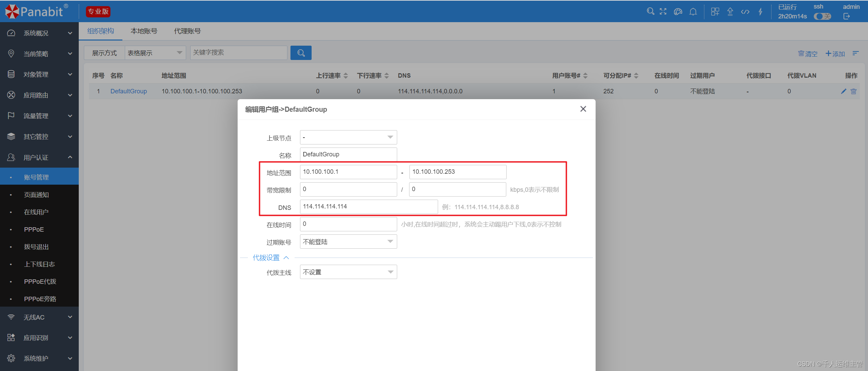The height and width of the screenshot is (371, 868).
Task: Open the 上级节点 dropdown
Action: [348, 137]
